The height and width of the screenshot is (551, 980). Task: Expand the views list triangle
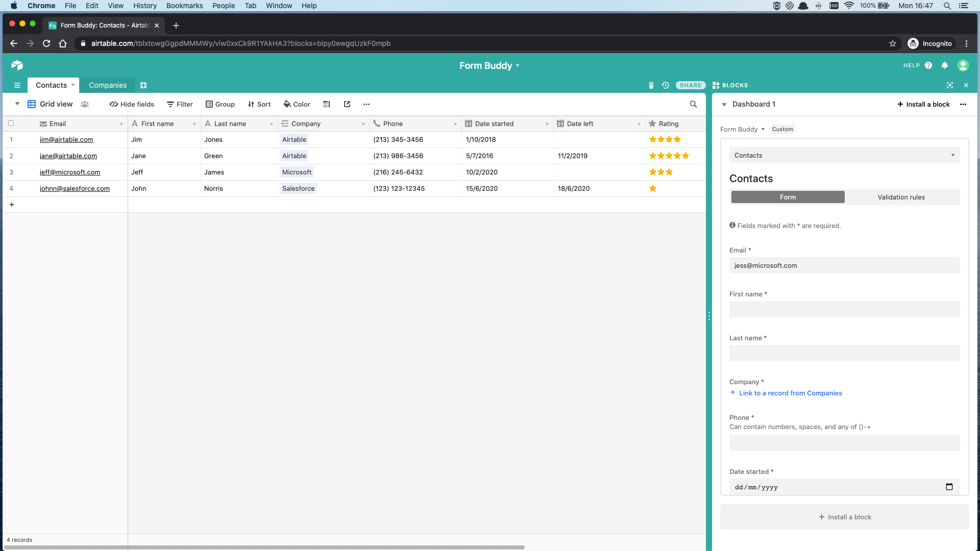(x=17, y=104)
